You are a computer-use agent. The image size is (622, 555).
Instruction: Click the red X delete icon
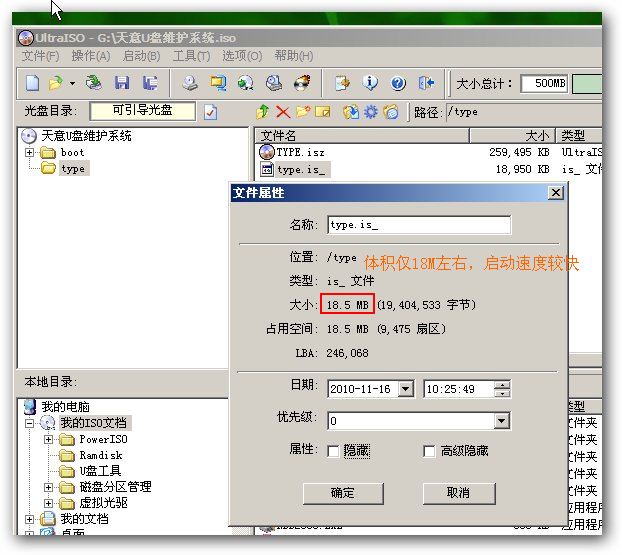pos(283,112)
